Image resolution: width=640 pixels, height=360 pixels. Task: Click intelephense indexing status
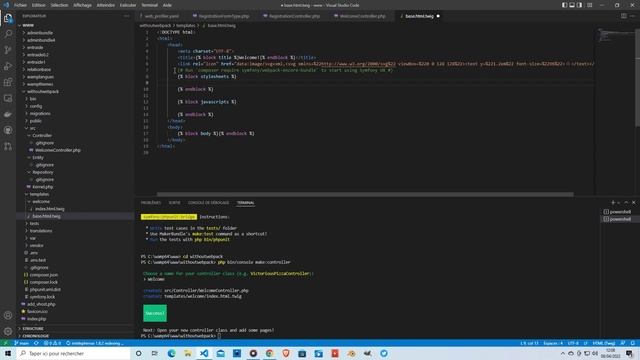(x=94, y=343)
